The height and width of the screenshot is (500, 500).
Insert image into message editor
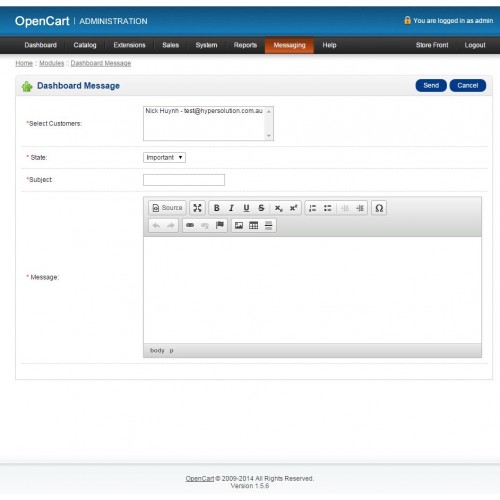point(239,225)
